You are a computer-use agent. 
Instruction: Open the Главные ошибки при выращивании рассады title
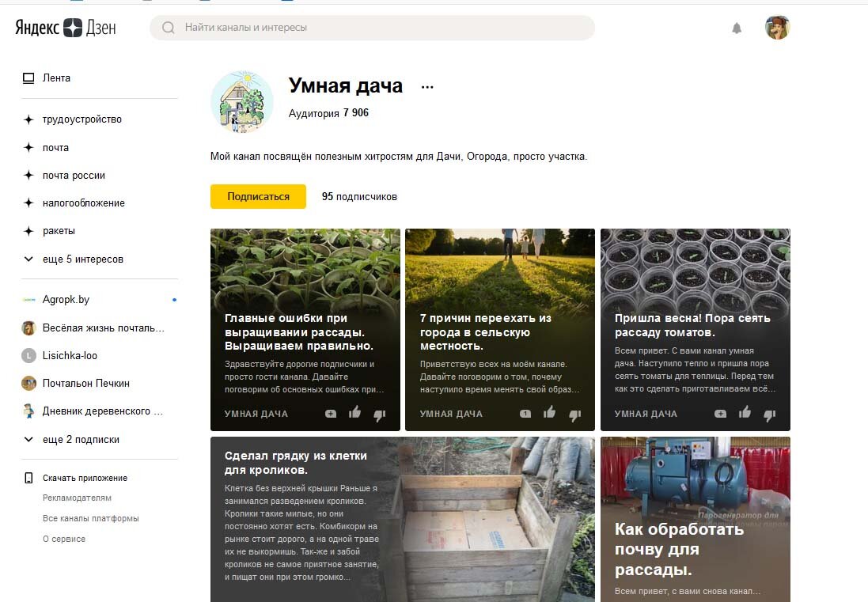pos(299,332)
